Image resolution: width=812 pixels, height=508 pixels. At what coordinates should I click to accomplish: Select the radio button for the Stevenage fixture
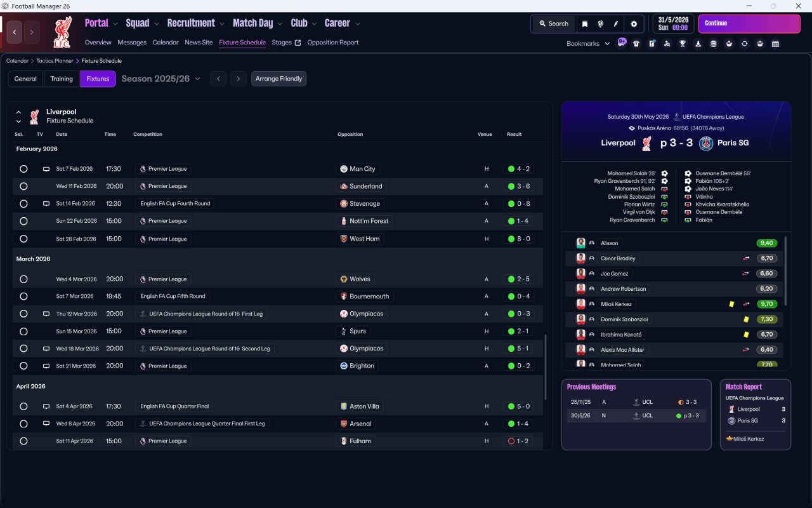(23, 204)
